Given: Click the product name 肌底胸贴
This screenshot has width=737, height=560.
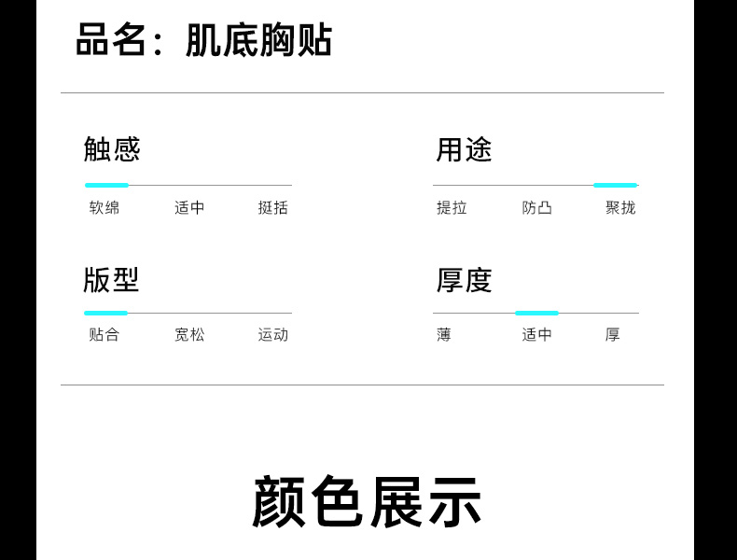Looking at the screenshot, I should click(x=258, y=41).
